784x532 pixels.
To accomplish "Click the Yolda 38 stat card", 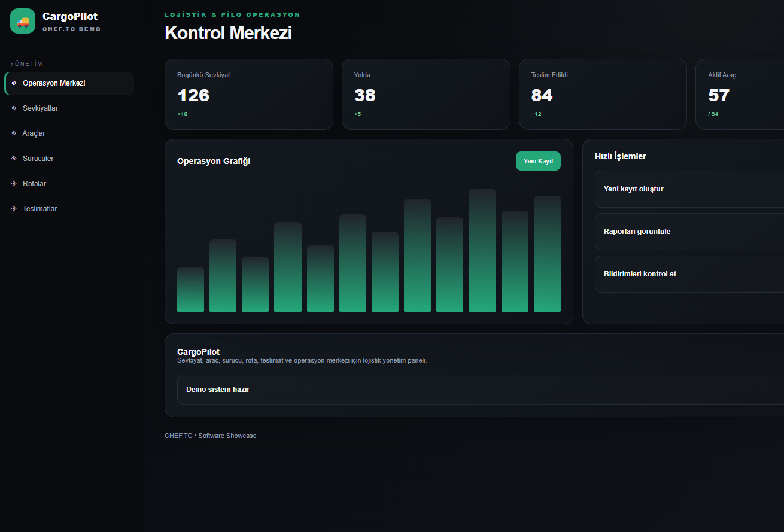I will click(426, 94).
